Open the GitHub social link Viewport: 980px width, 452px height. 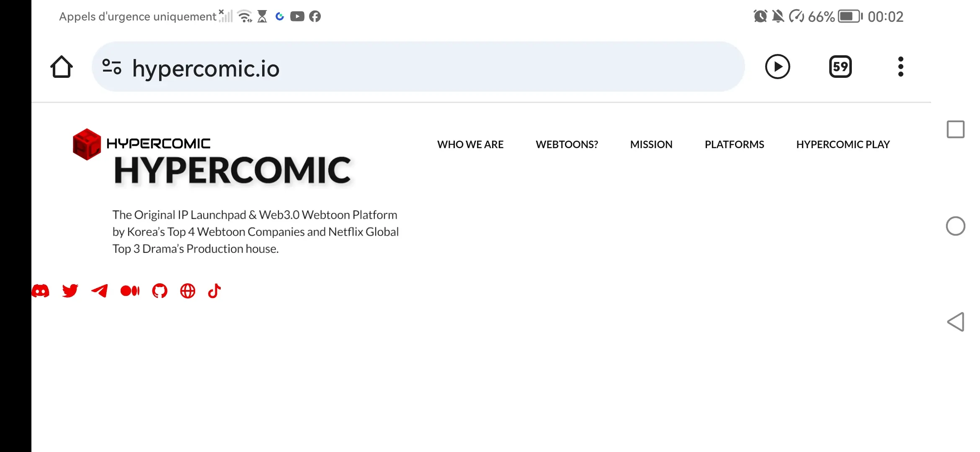click(x=160, y=290)
